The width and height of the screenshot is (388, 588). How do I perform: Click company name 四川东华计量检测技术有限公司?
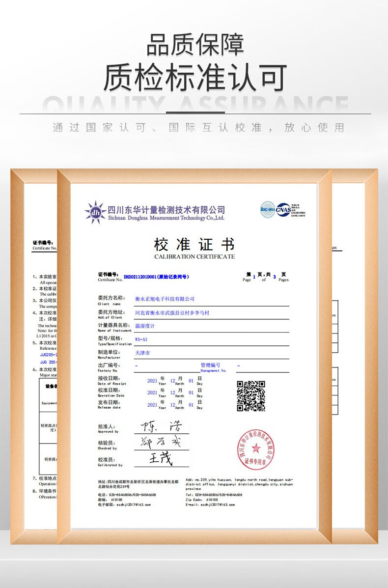[166, 210]
